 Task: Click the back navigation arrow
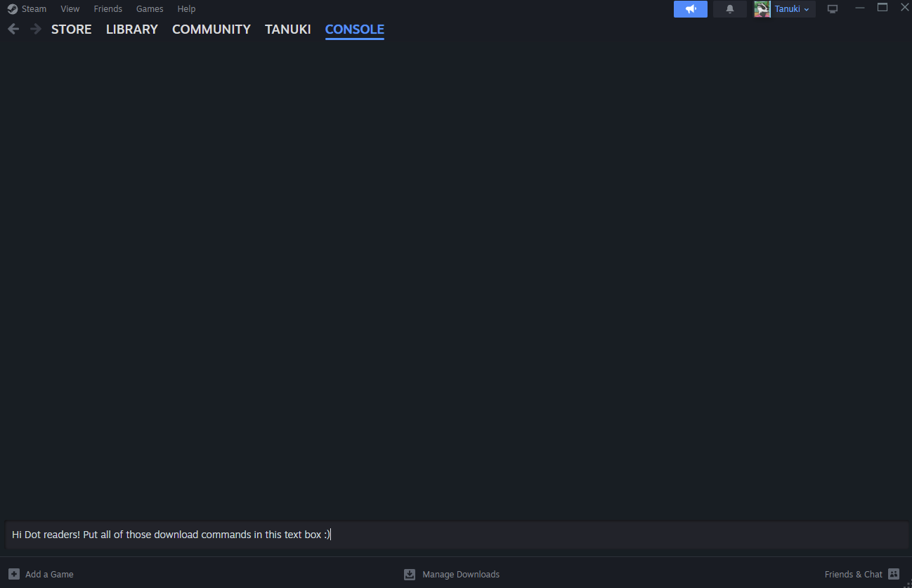pyautogui.click(x=13, y=29)
